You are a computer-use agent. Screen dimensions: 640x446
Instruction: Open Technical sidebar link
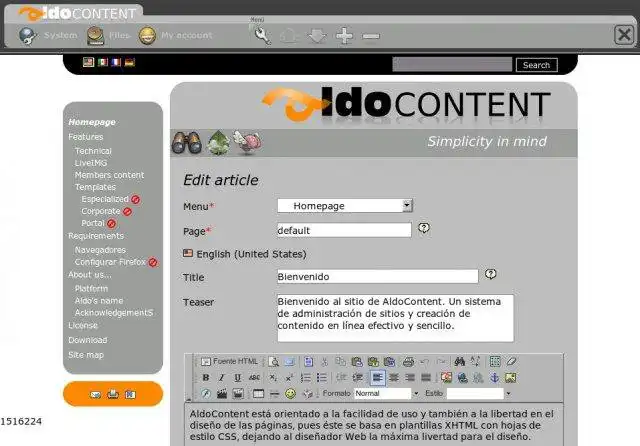coord(93,151)
